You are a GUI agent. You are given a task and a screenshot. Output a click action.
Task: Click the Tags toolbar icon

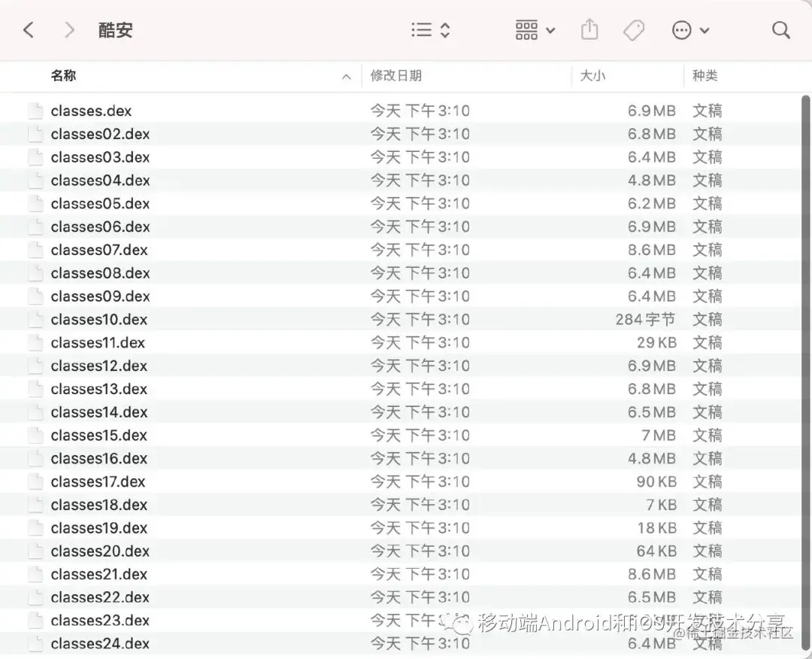pyautogui.click(x=633, y=30)
